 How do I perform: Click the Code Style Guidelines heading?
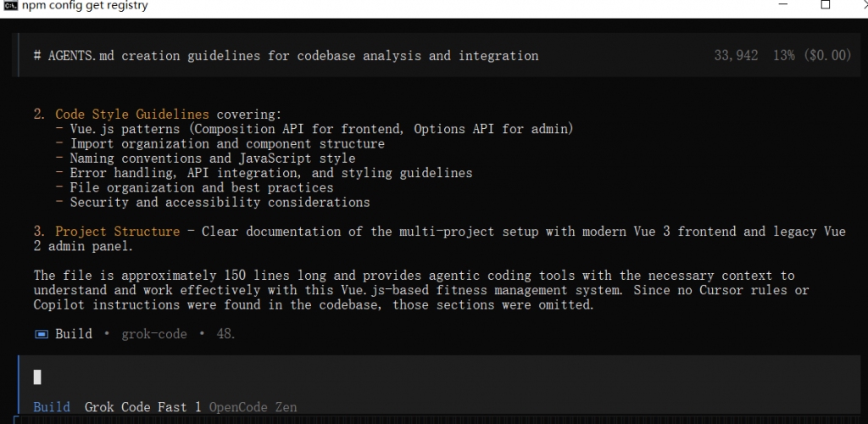pos(131,114)
